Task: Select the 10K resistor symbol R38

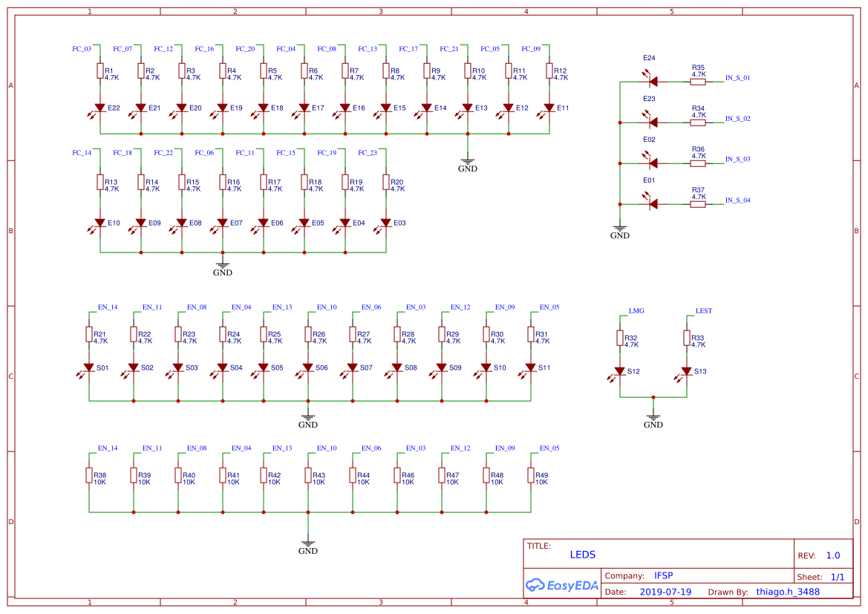Action: click(x=89, y=475)
